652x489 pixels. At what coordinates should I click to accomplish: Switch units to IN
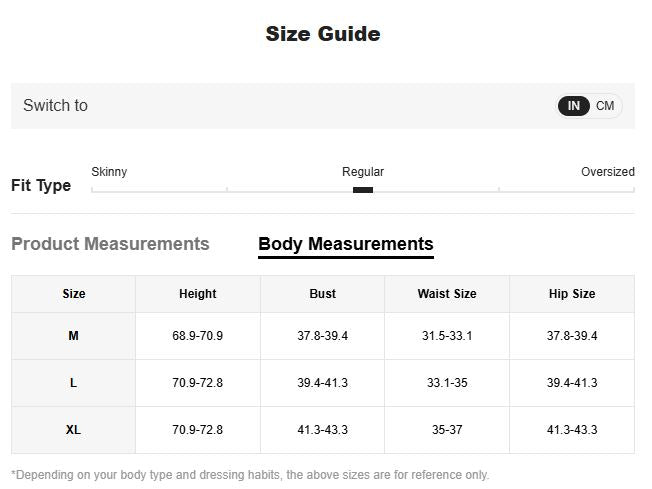[574, 106]
